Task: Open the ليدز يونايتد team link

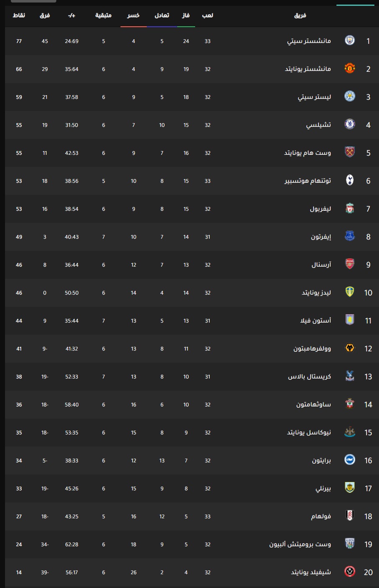Action: [x=316, y=293]
